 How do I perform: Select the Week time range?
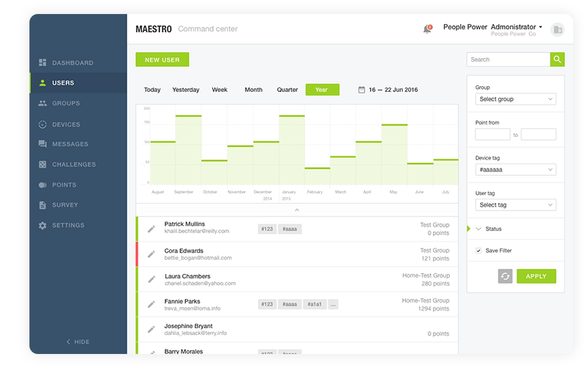[x=220, y=90]
